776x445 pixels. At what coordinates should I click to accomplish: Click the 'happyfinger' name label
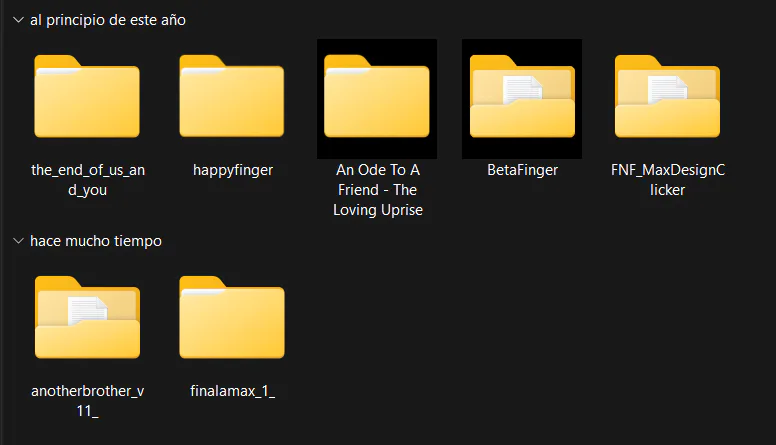(x=233, y=170)
